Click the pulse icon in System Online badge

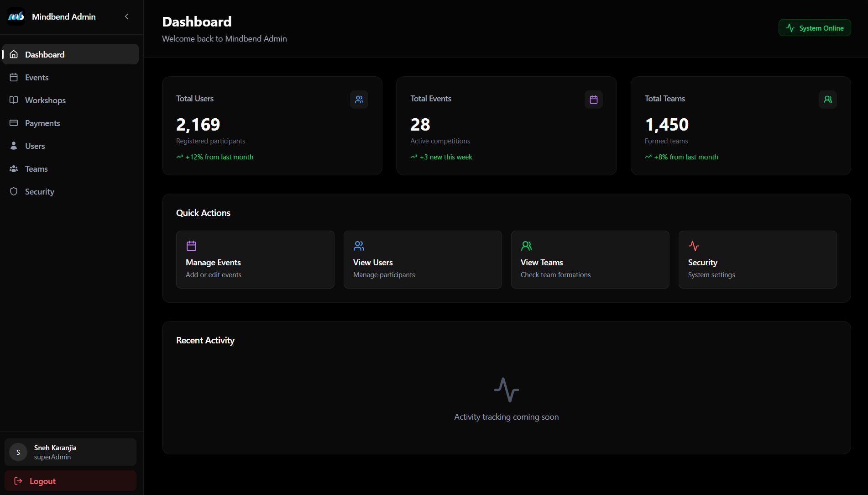point(790,28)
